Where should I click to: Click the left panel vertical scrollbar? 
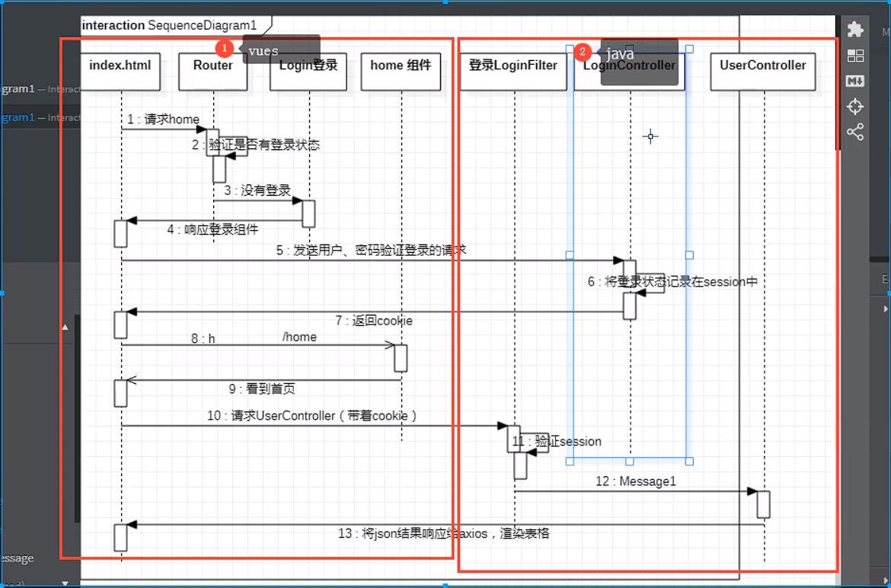click(x=77, y=419)
